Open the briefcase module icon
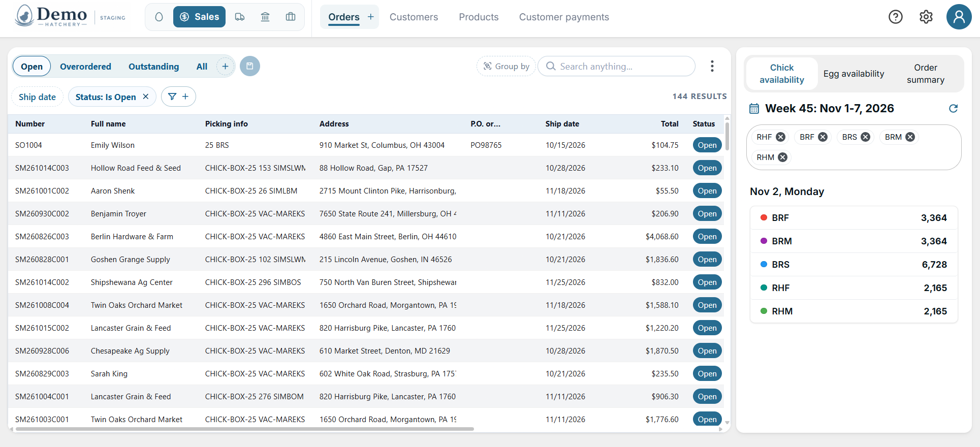Viewport: 980px width, 447px height. coord(291,17)
